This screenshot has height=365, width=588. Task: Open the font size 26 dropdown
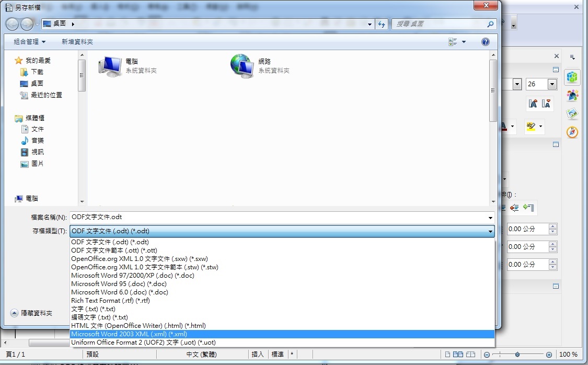[552, 84]
